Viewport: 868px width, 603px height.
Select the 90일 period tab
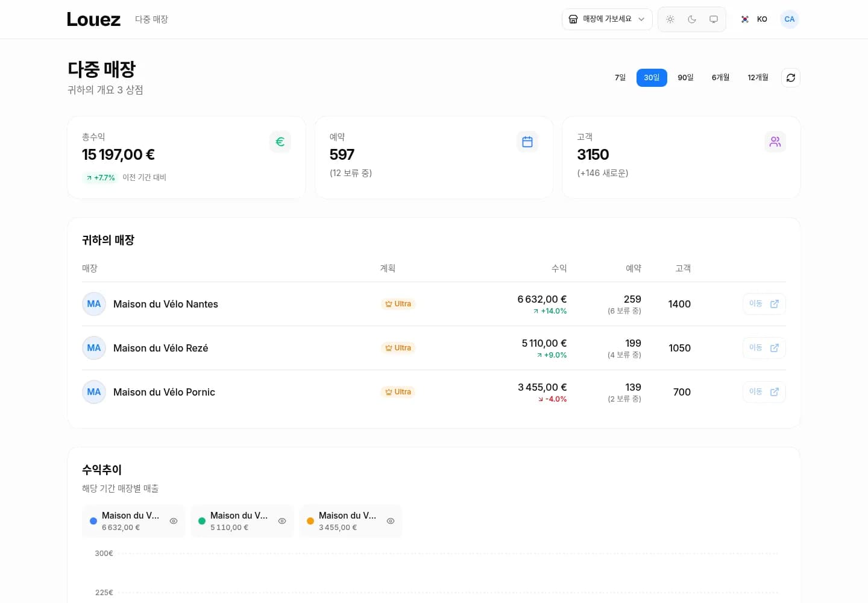(x=686, y=78)
